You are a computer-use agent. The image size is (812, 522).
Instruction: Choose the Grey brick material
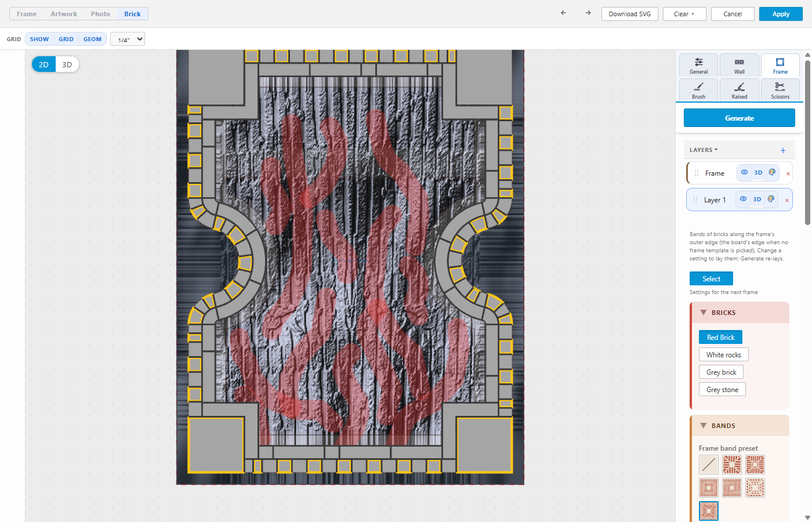(x=722, y=372)
